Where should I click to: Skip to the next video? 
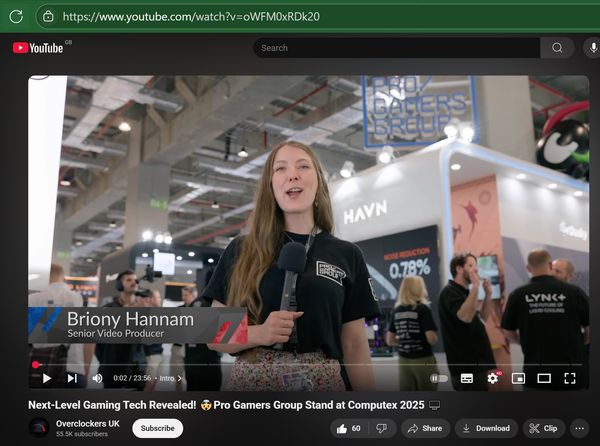tap(72, 378)
